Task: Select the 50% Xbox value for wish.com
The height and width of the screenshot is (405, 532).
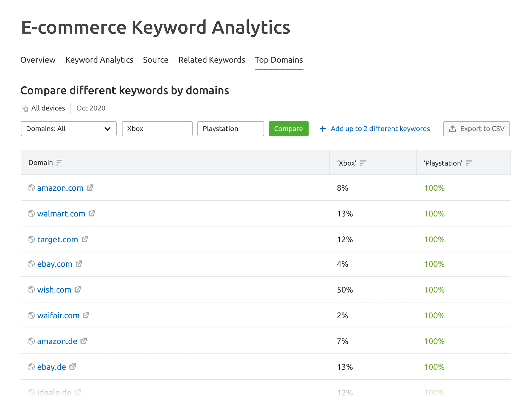Action: (345, 289)
